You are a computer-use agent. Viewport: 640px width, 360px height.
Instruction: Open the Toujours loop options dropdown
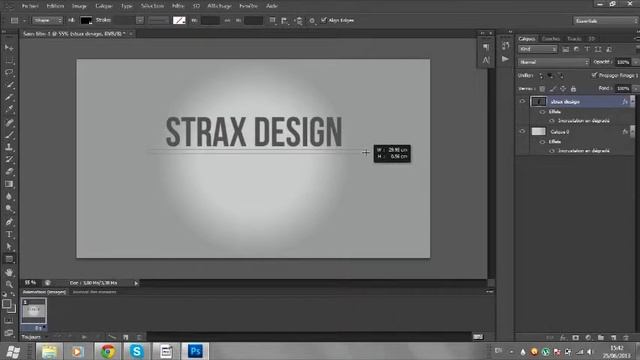35,337
